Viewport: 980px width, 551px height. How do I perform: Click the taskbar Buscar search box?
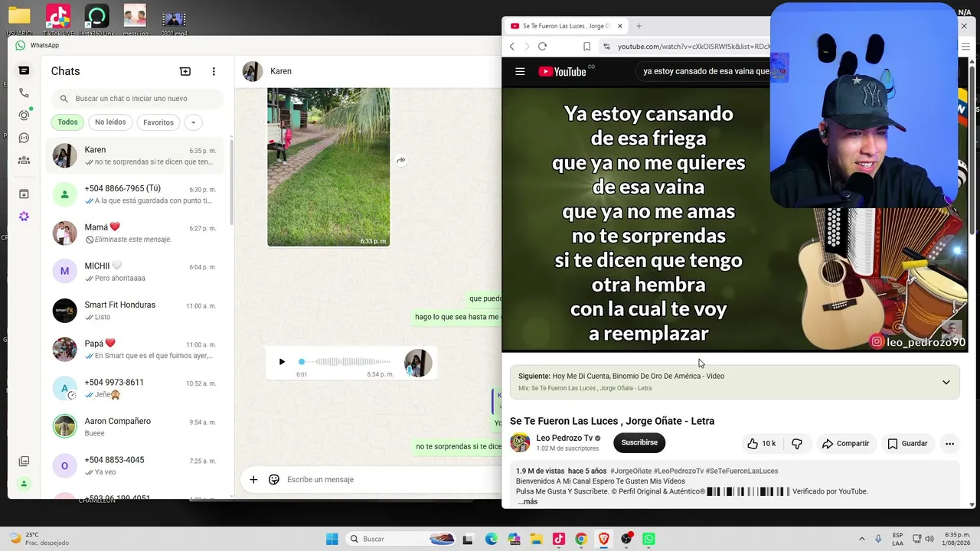pyautogui.click(x=401, y=539)
